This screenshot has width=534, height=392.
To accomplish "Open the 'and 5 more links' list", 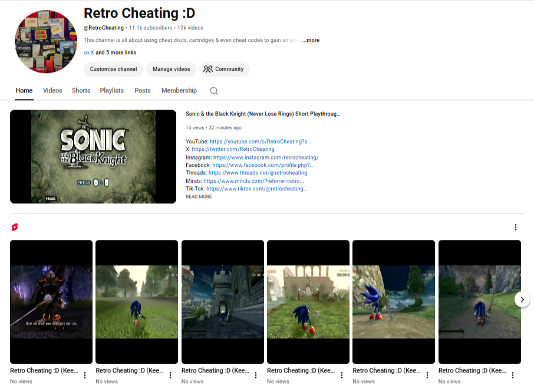I will click(x=116, y=52).
